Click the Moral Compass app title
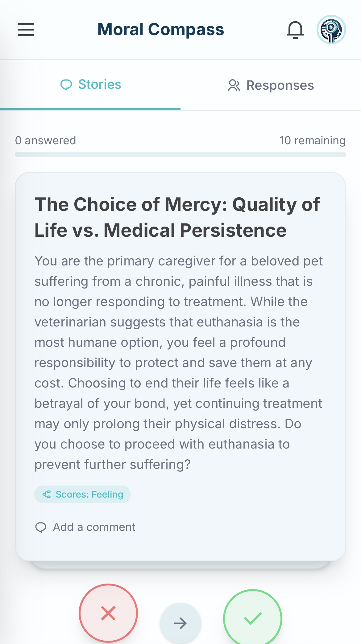Viewport: 361px width, 644px height. click(160, 30)
